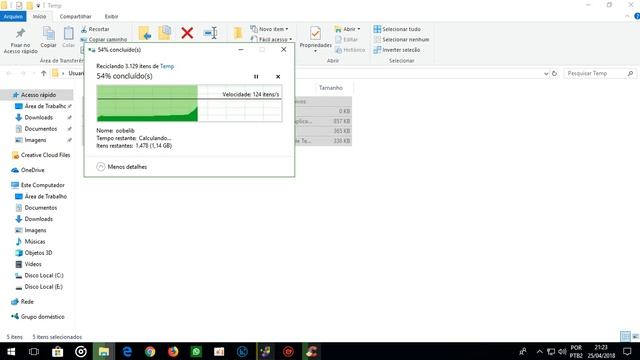
Task: Click Inverter seleção
Action: [x=397, y=50]
